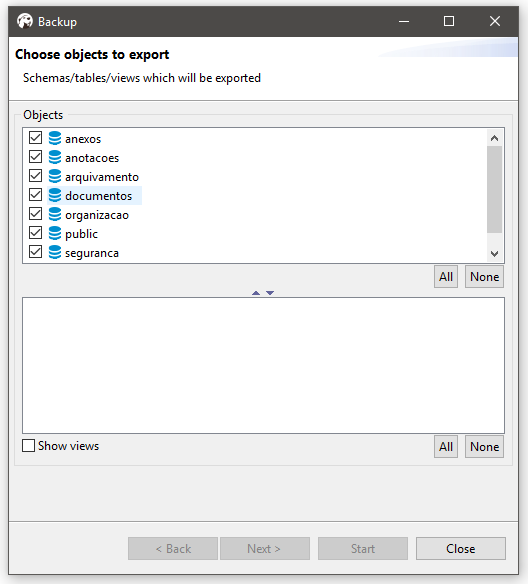This screenshot has height=584, width=528.
Task: Uncheck the anotacoes schema checkbox
Action: coord(35,156)
